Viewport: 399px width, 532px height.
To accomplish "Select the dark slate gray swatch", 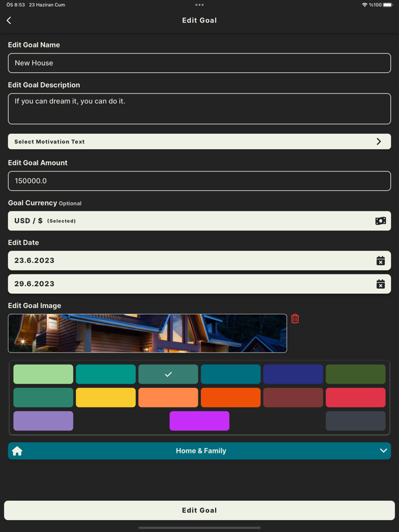I will (x=356, y=421).
